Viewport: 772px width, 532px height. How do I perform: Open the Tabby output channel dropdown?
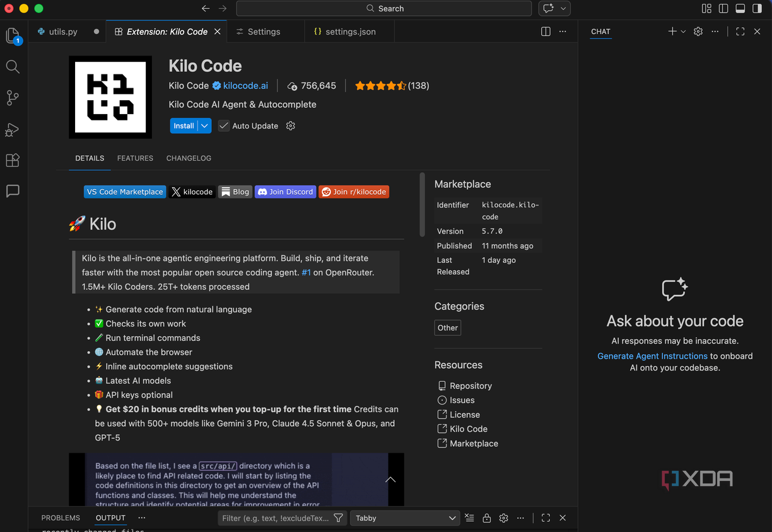tap(405, 518)
